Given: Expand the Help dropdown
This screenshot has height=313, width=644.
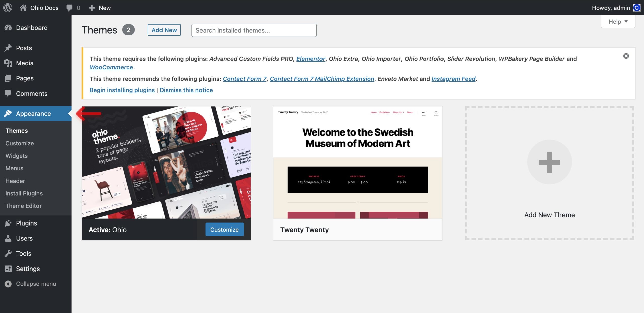Looking at the screenshot, I should [618, 22].
